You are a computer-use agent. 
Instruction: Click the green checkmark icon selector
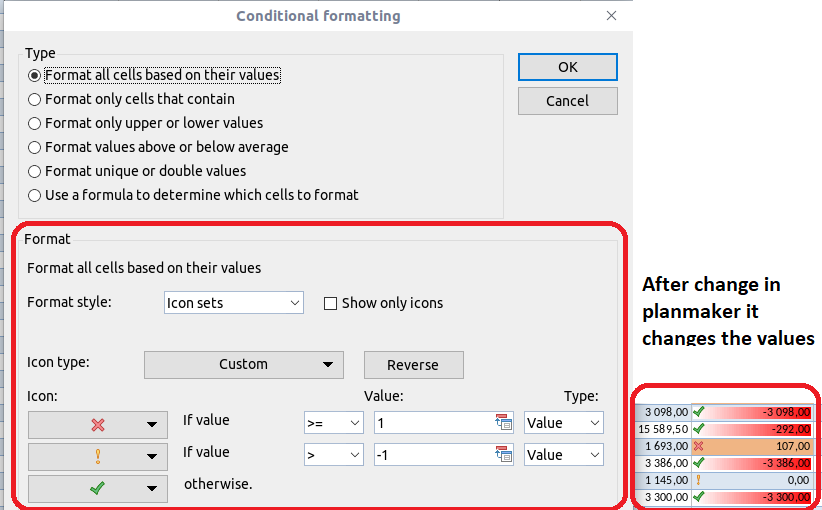point(97,488)
